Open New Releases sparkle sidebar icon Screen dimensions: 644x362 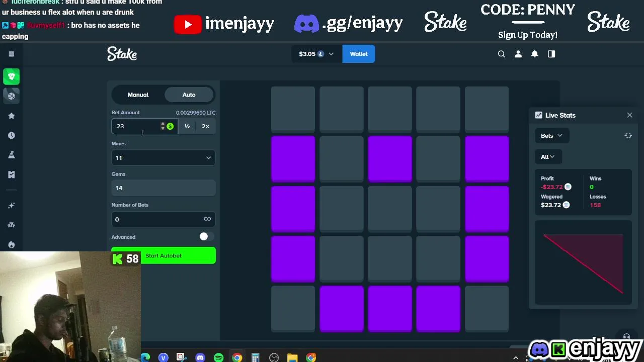click(11, 205)
